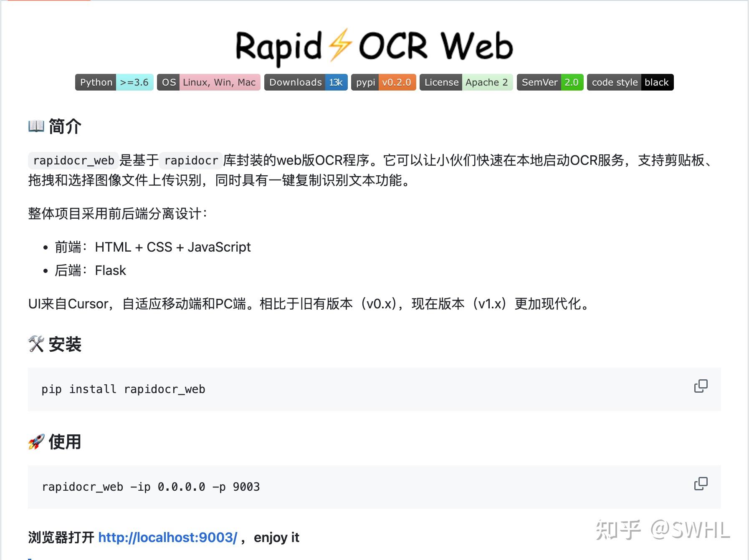Select the pip install rapidocr_web code block
Image resolution: width=749 pixels, height=560 pixels.
(123, 389)
